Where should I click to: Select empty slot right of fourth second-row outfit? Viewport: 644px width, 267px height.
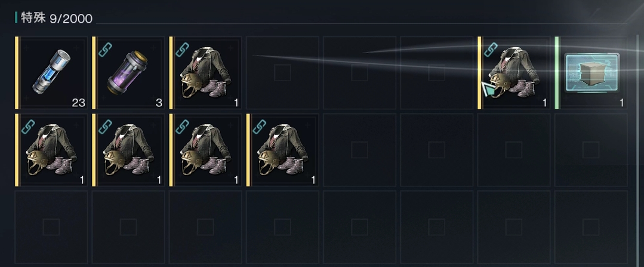[x=359, y=150]
